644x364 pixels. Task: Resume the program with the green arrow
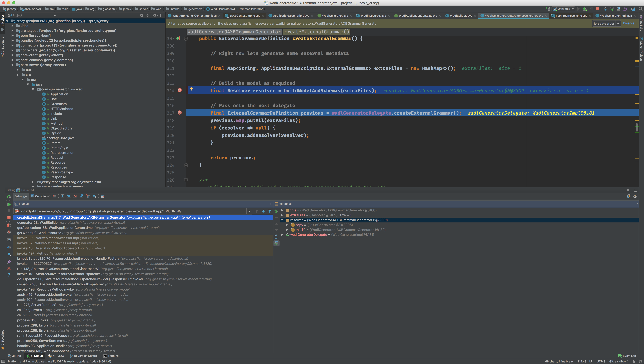point(9,204)
